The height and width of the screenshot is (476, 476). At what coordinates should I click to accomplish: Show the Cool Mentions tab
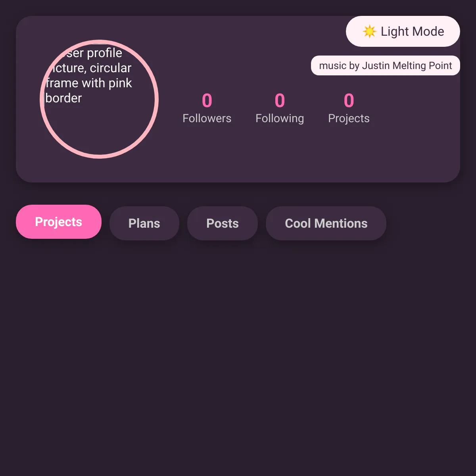coord(326,223)
